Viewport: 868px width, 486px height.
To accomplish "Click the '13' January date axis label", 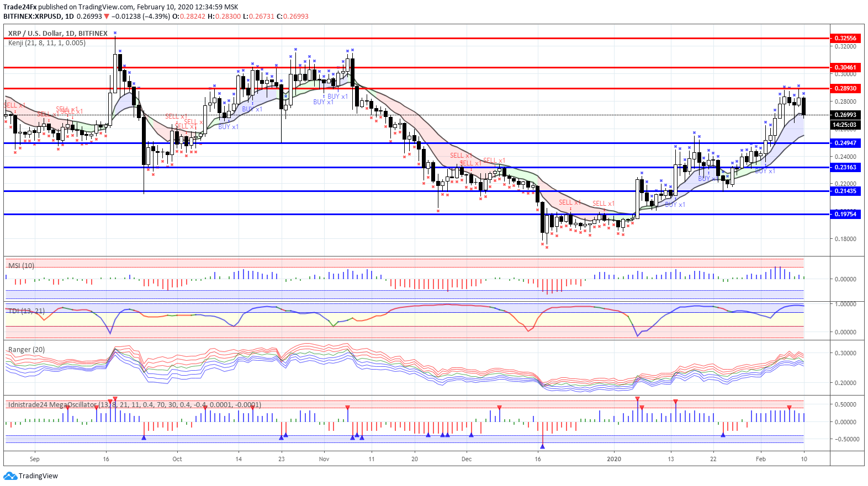I will point(671,459).
